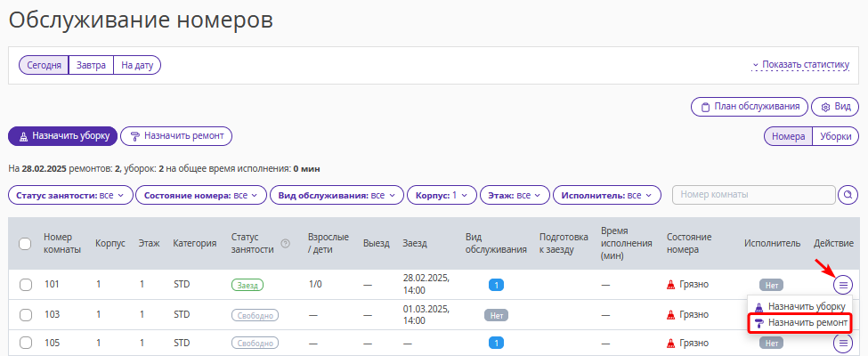The height and width of the screenshot is (356, 868).
Task: Expand Показать статистику
Action: point(800,65)
